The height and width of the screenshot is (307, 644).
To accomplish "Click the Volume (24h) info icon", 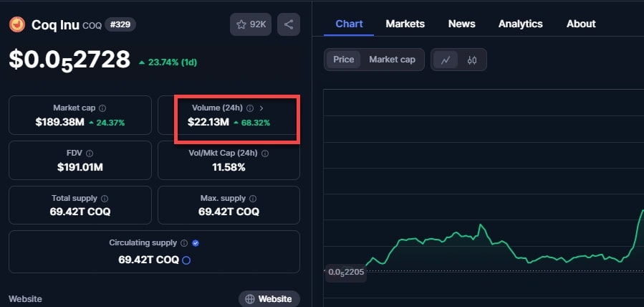I will (x=250, y=108).
